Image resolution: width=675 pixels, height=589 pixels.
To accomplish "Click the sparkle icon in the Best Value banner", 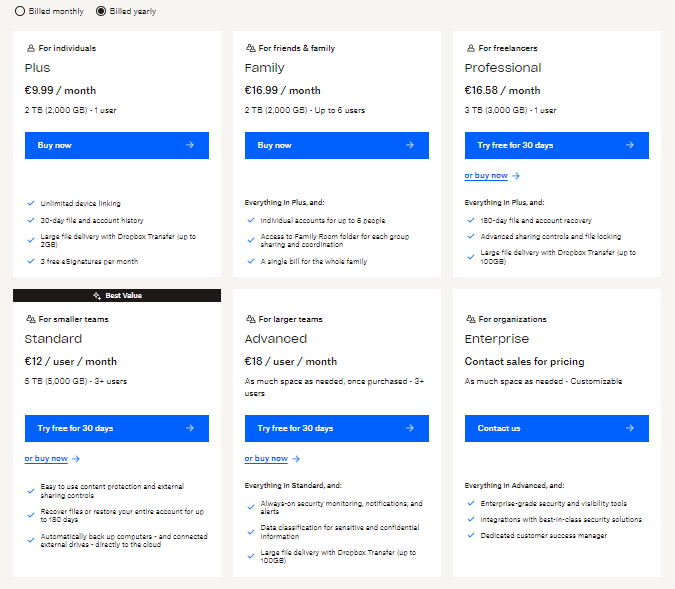I will [97, 295].
